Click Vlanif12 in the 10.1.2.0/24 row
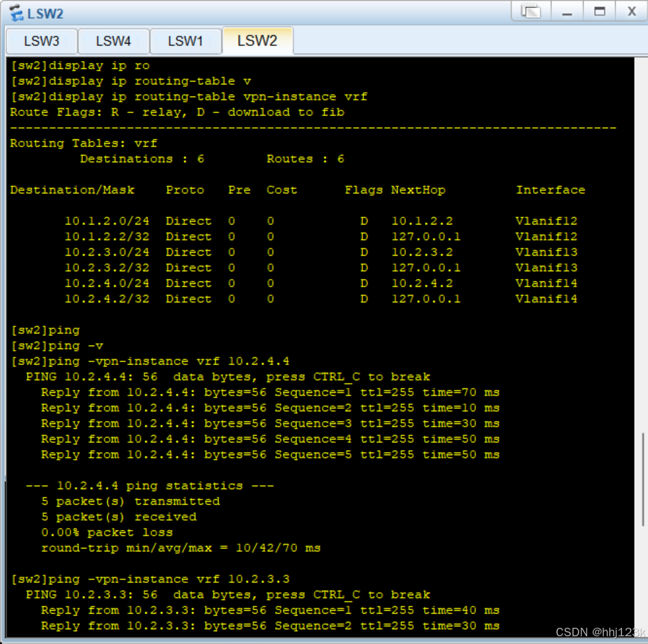The height and width of the screenshot is (644, 648). (x=546, y=221)
